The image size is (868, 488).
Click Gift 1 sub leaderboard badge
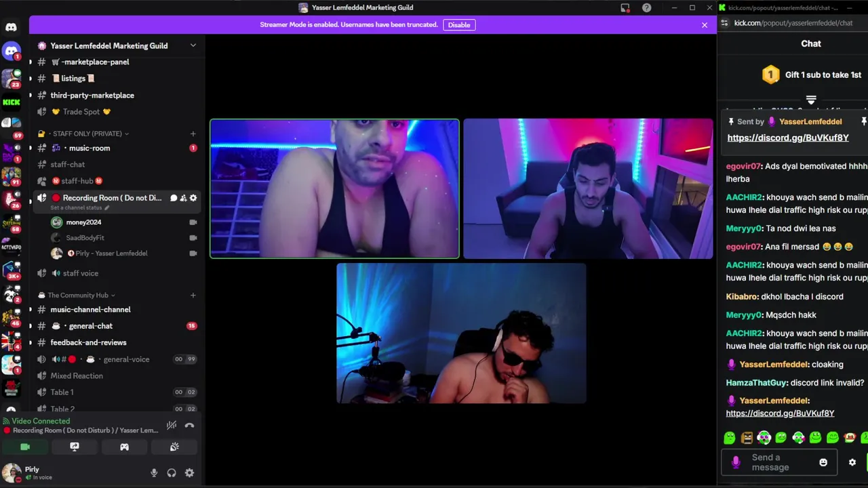770,75
